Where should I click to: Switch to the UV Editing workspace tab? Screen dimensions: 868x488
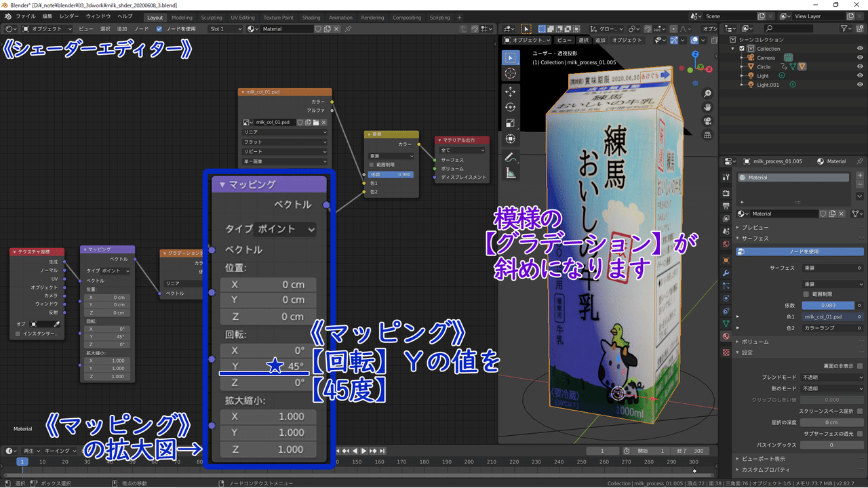(x=243, y=18)
